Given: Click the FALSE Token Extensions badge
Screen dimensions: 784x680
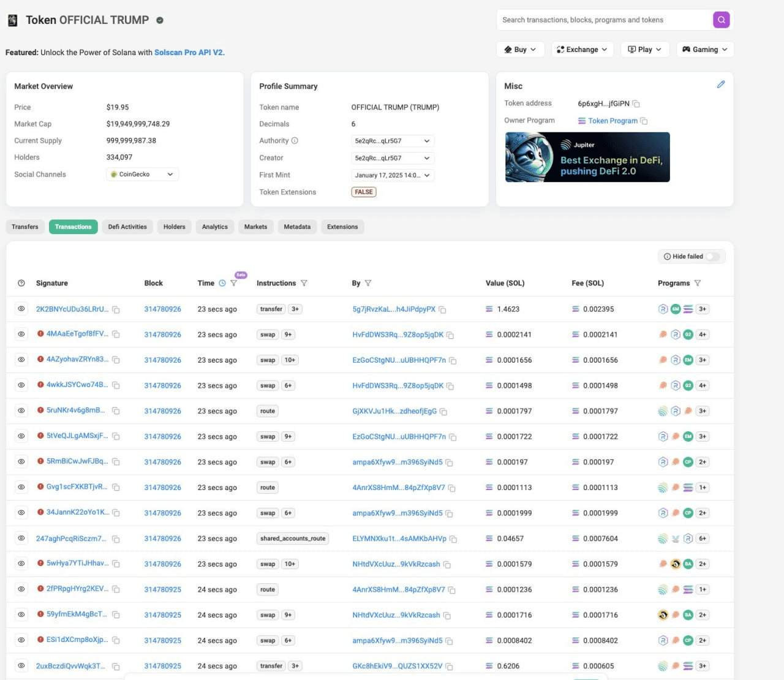Looking at the screenshot, I should 364,192.
